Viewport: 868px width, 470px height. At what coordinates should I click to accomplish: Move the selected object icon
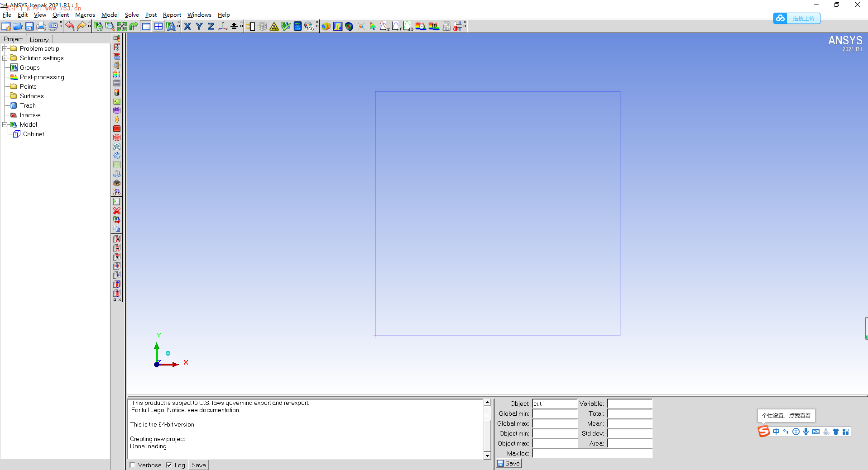(117, 220)
